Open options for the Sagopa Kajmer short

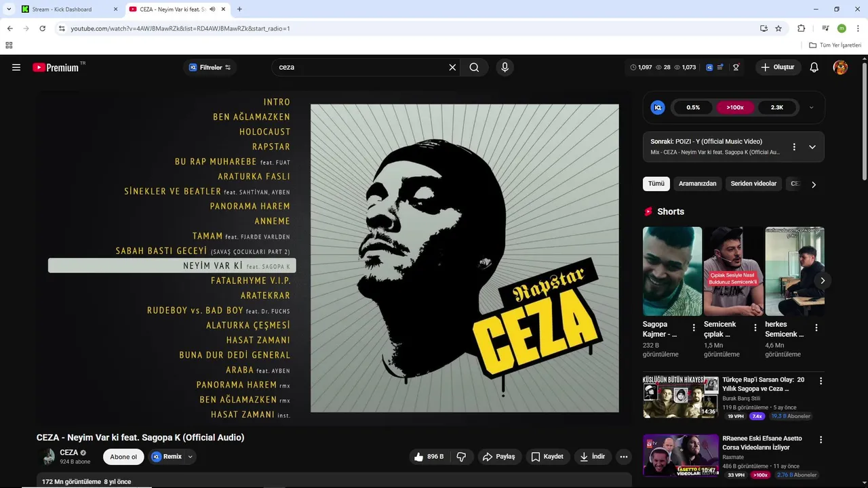[x=694, y=328]
